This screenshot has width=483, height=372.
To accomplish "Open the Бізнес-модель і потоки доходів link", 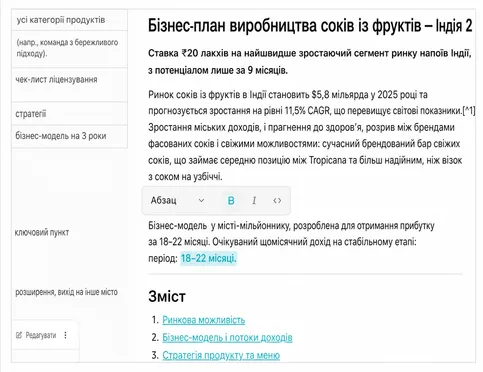I will 227,338.
